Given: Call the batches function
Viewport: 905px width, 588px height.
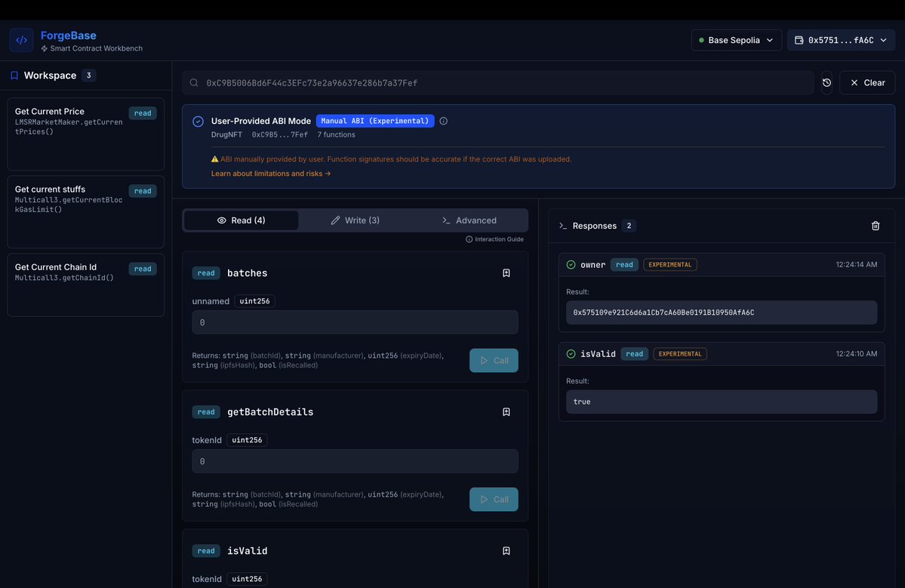Looking at the screenshot, I should 494,361.
